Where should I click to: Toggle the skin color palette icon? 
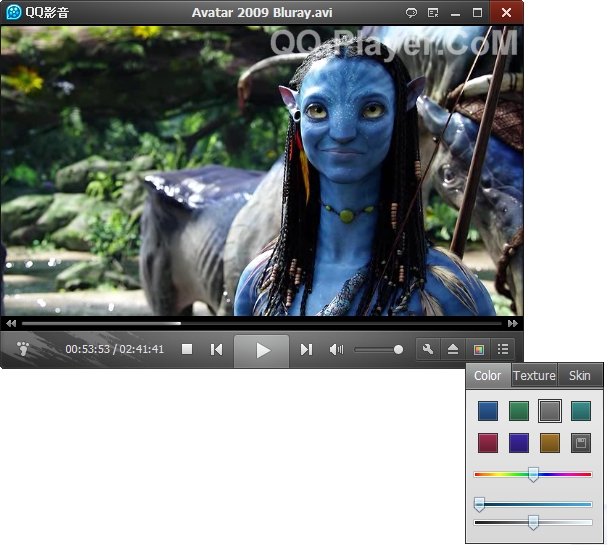coord(478,350)
